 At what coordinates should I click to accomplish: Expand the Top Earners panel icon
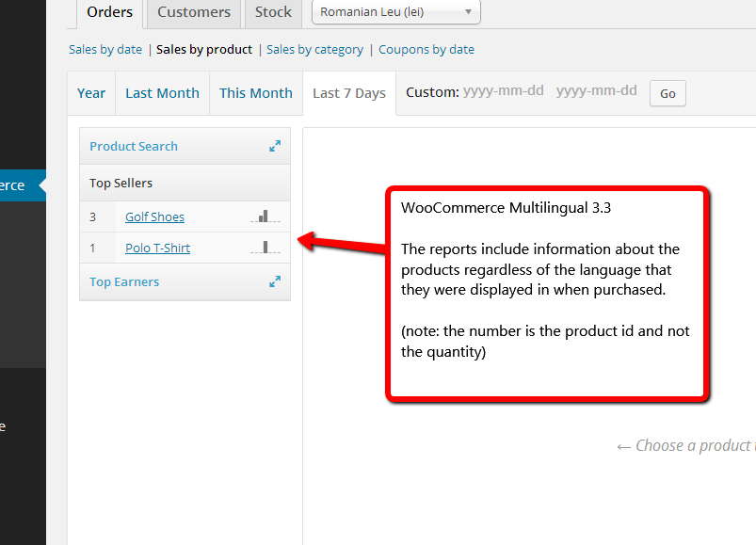click(275, 281)
